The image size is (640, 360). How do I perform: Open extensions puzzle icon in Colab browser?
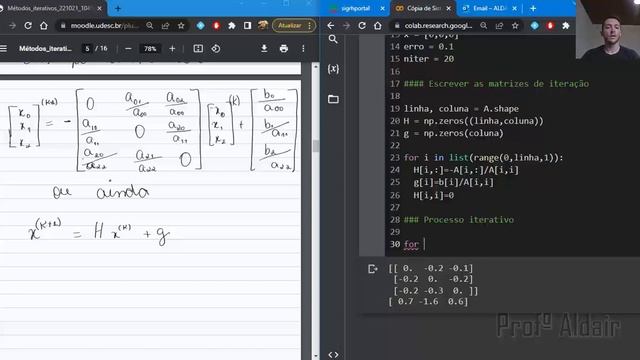click(566, 26)
